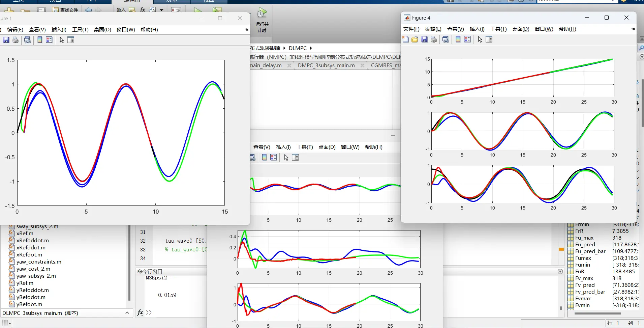Click Link Plot icon in Figure 1 toolbar
644x328 pixels.
28,40
